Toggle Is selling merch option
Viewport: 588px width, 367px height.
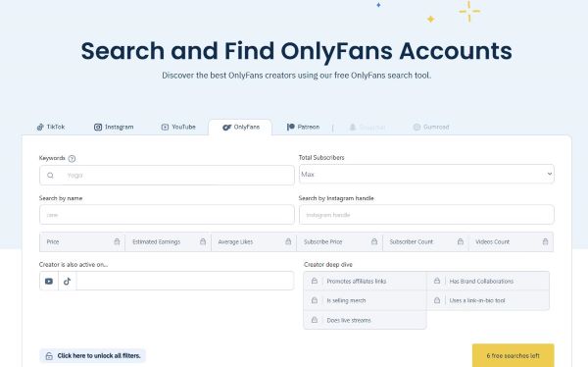tap(365, 300)
